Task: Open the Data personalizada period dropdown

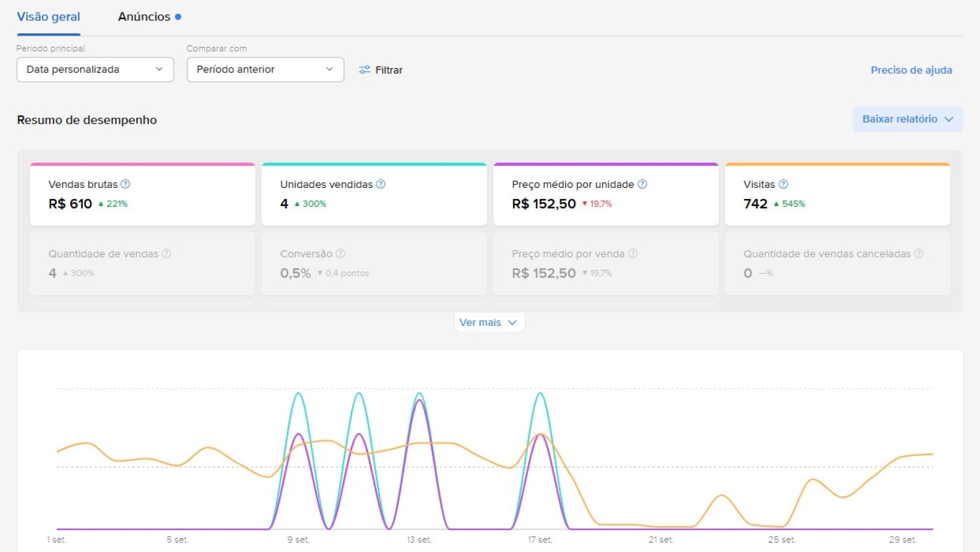Action: tap(95, 70)
